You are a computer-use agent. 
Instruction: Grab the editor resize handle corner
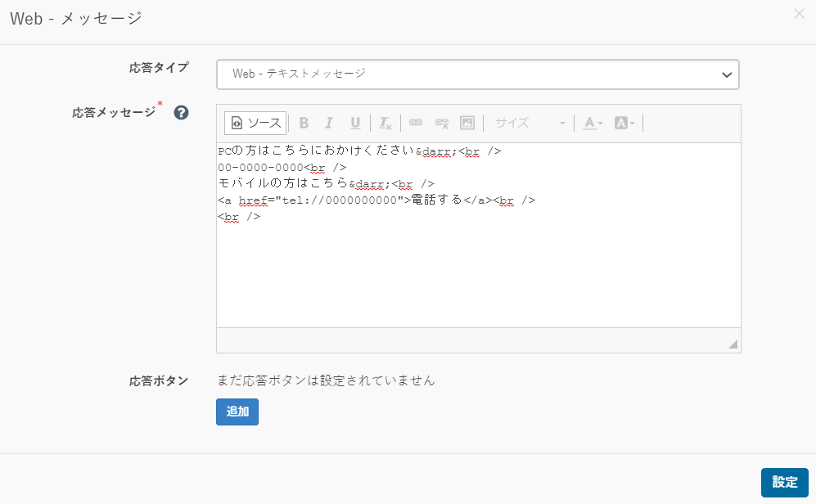point(733,344)
